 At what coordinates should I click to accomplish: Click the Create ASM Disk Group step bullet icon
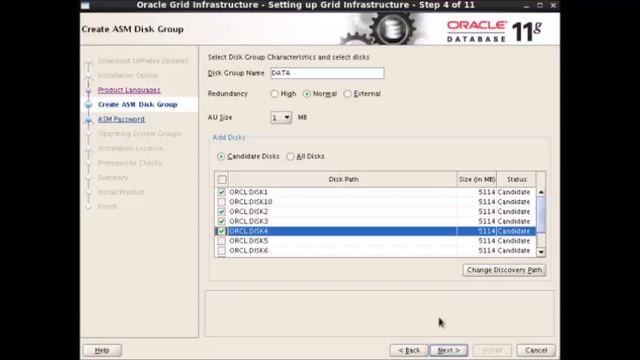89,105
